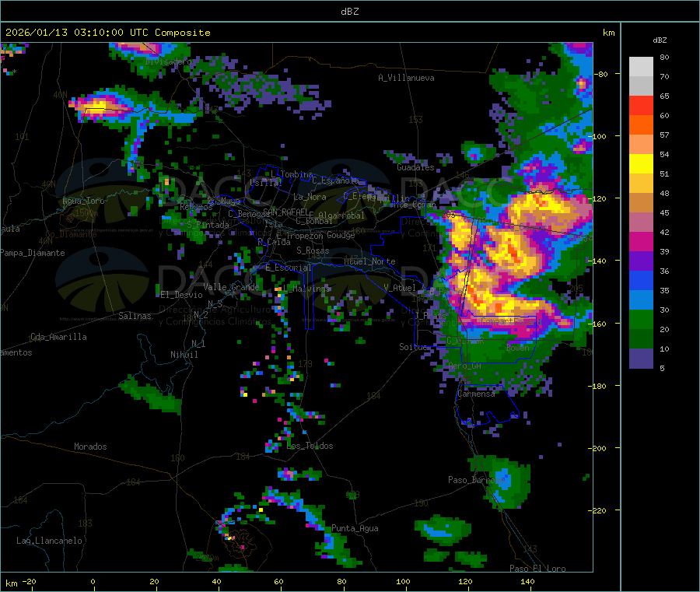Click the 'El_Desvio' place label
This screenshot has width=700, height=592.
point(182,295)
